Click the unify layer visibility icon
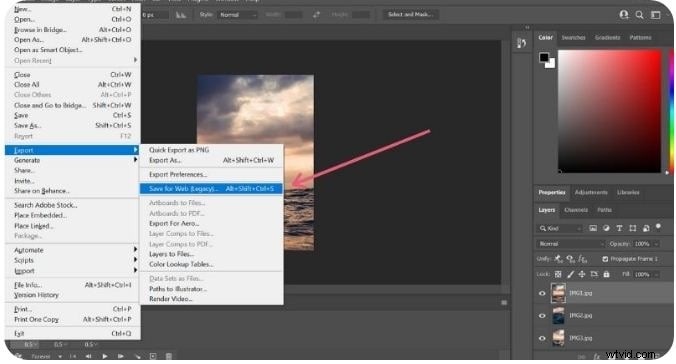This screenshot has height=364, width=676. pyautogui.click(x=571, y=259)
